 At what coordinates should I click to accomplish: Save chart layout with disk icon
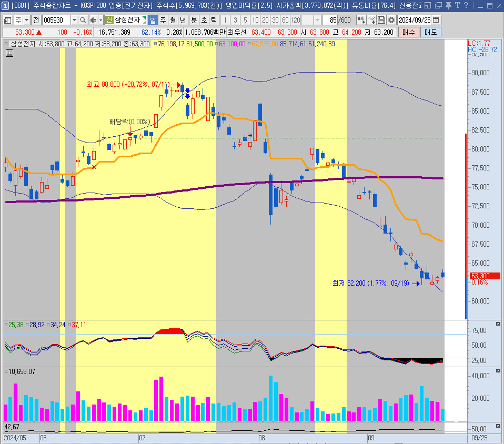(381, 21)
